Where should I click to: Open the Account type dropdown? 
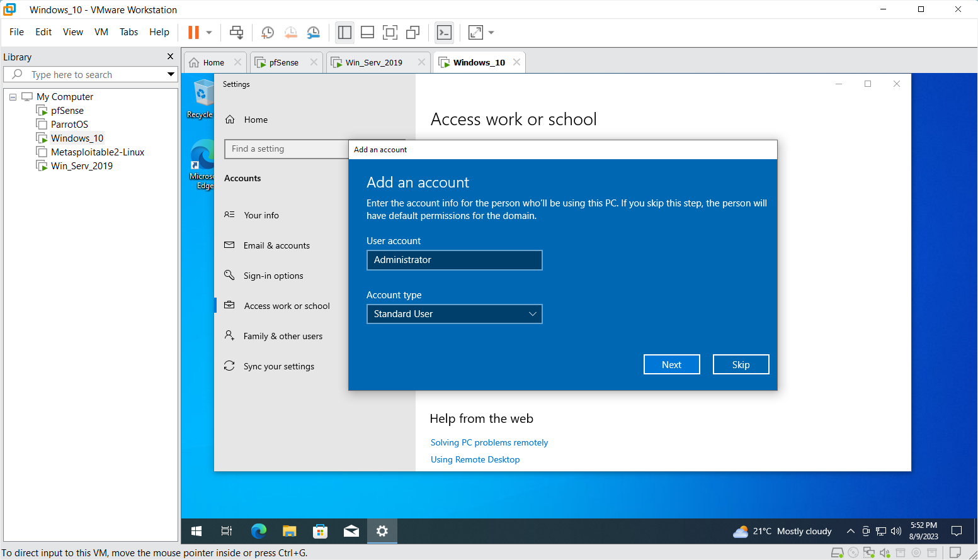coord(454,314)
